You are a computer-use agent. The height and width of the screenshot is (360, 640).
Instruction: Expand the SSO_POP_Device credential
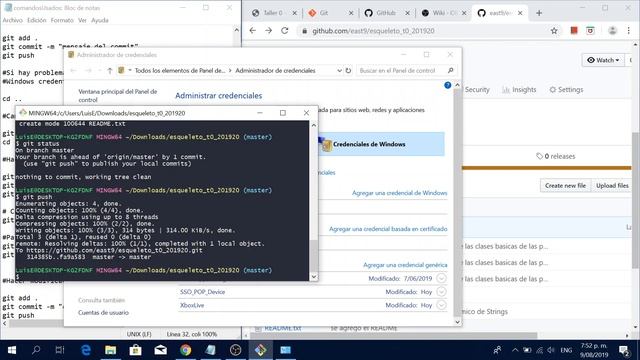[x=441, y=292]
